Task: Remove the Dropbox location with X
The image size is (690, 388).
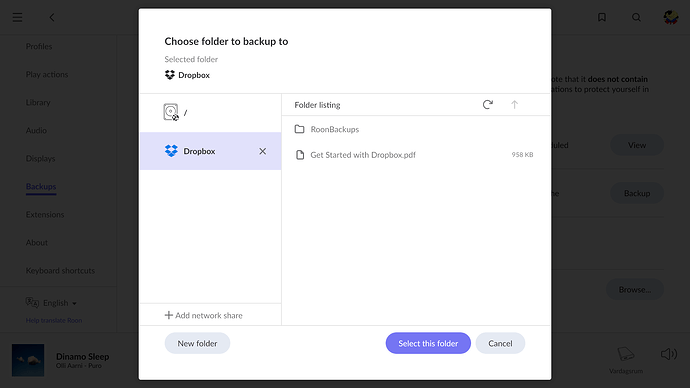Action: click(x=263, y=151)
